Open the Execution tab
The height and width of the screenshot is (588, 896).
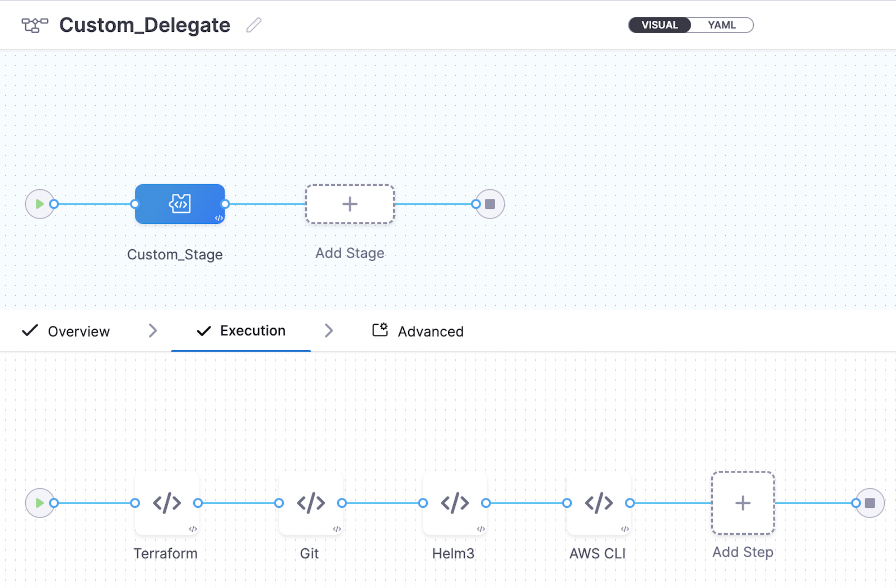[x=241, y=331]
